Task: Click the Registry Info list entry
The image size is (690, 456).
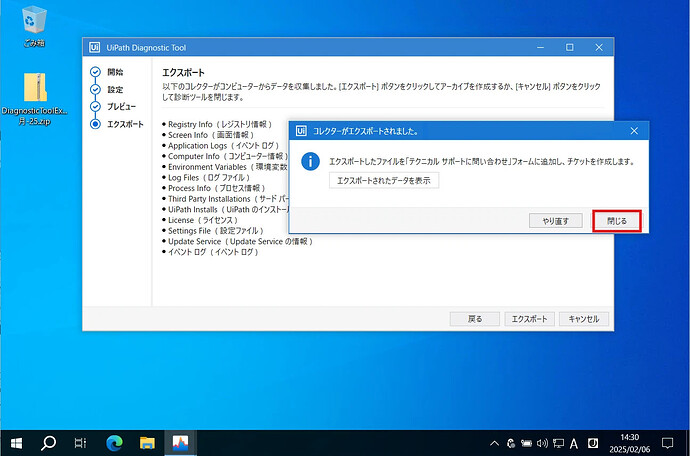Action: coord(217,125)
